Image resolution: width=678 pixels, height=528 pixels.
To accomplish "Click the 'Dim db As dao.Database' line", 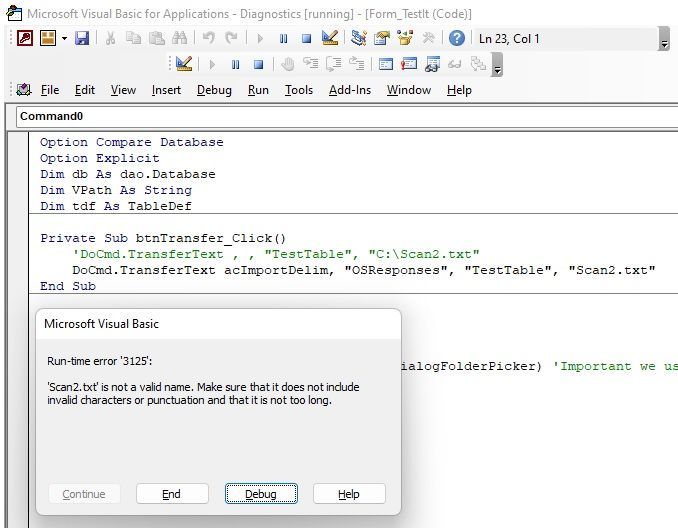I will click(x=128, y=174).
